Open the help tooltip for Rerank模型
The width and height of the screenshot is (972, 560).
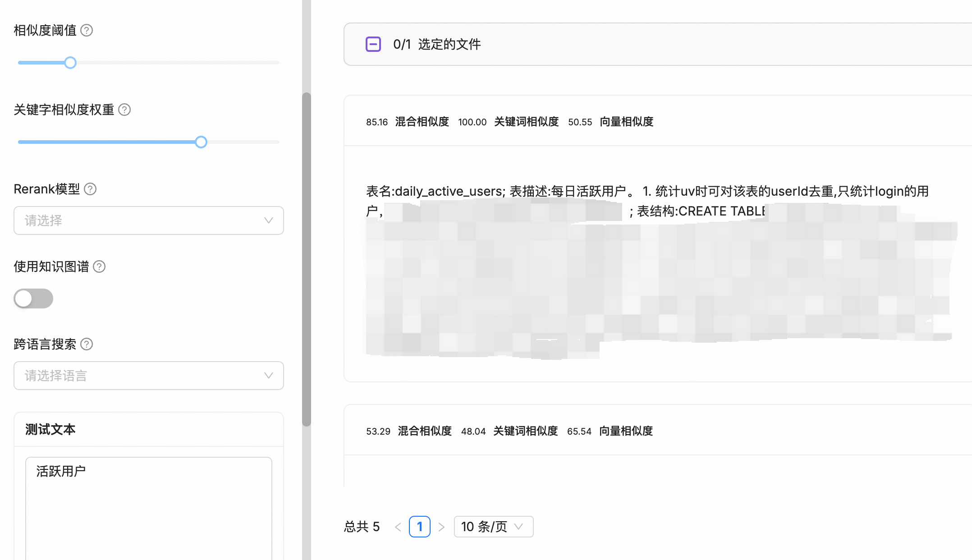point(91,189)
